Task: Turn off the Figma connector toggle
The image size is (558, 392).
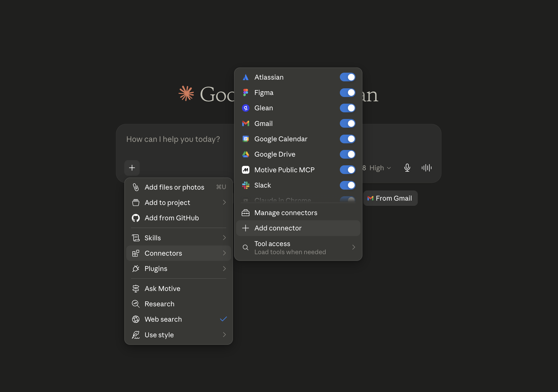Action: click(x=348, y=93)
